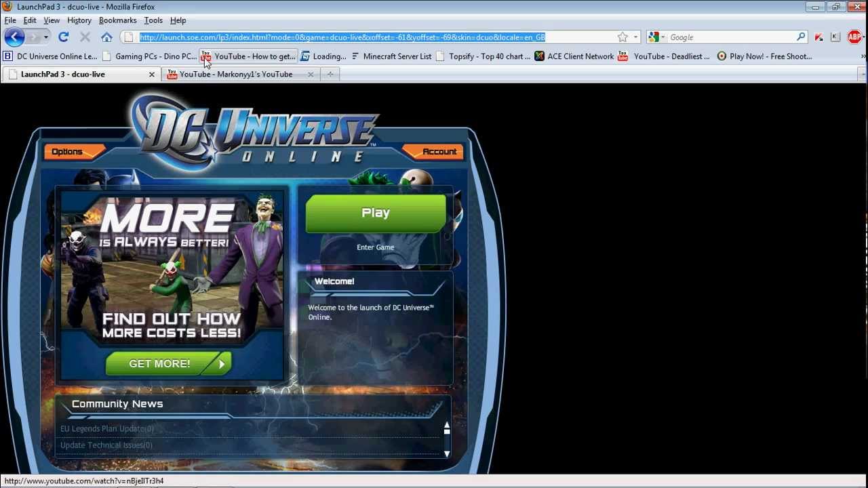
Task: Open Update Technical Issues news item
Action: tap(106, 445)
